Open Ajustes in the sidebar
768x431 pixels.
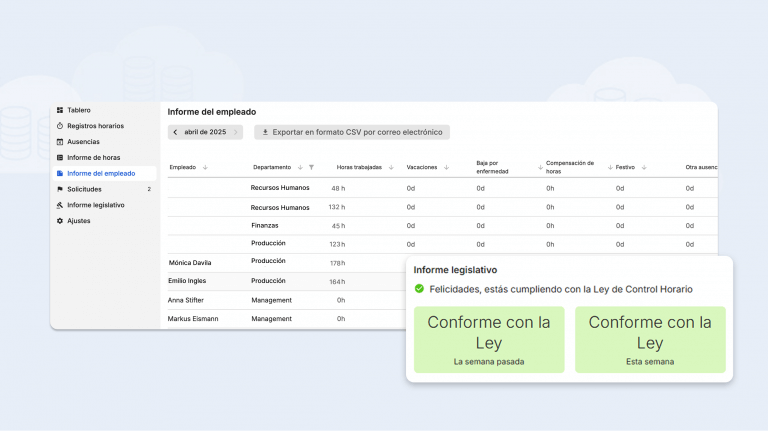pos(104,221)
